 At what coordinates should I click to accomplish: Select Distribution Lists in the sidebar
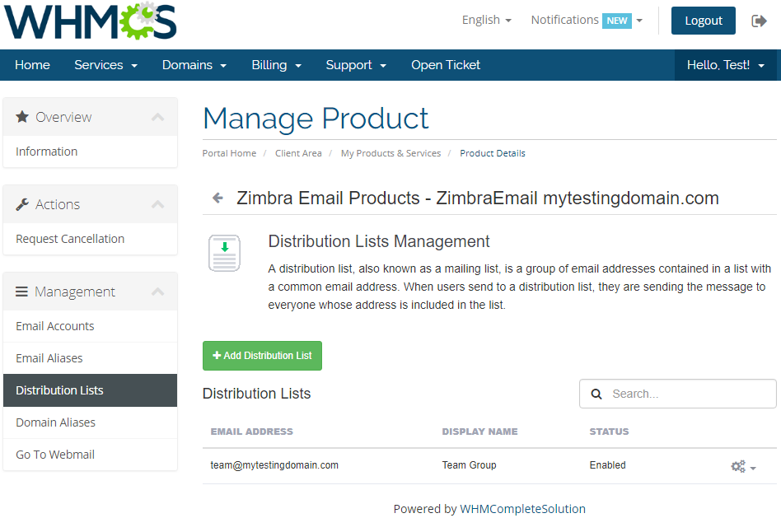(90, 390)
